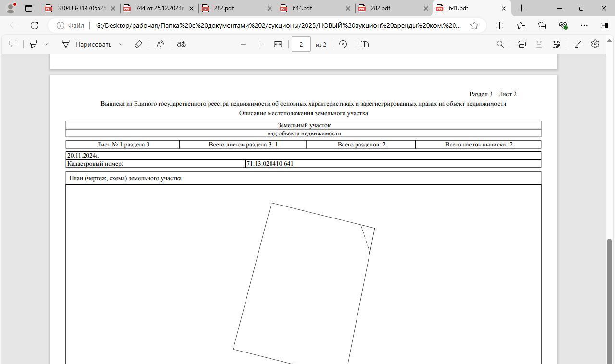This screenshot has height=364, width=615.
Task: Open browser essentials icon
Action: click(563, 25)
